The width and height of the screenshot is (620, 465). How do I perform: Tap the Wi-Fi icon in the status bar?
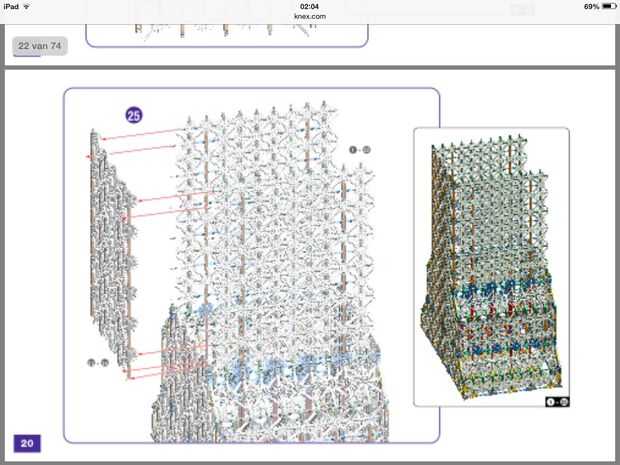click(x=26, y=7)
